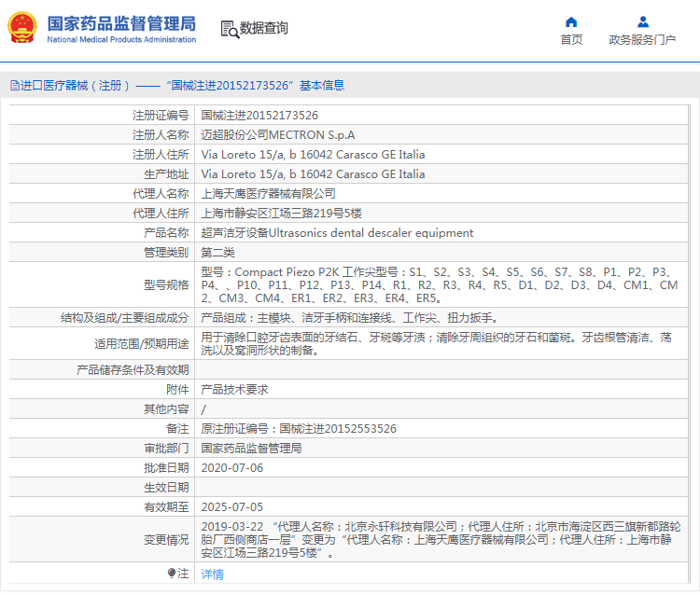Click the Compact Piezo P2K model text
The height and width of the screenshot is (595, 700).
click(x=287, y=272)
